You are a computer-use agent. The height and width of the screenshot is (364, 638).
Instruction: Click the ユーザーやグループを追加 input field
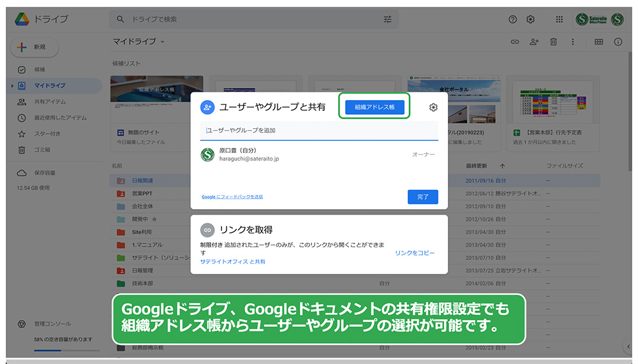[319, 130]
